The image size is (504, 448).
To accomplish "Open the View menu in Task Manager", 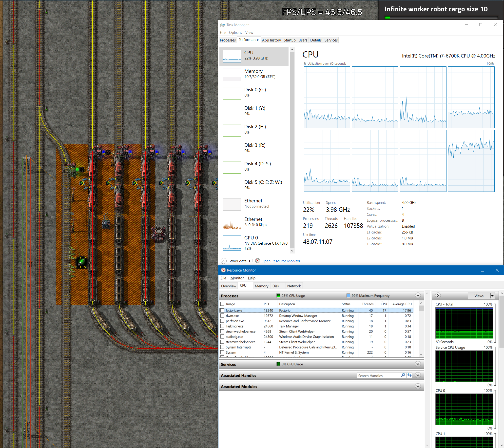I will click(249, 32).
